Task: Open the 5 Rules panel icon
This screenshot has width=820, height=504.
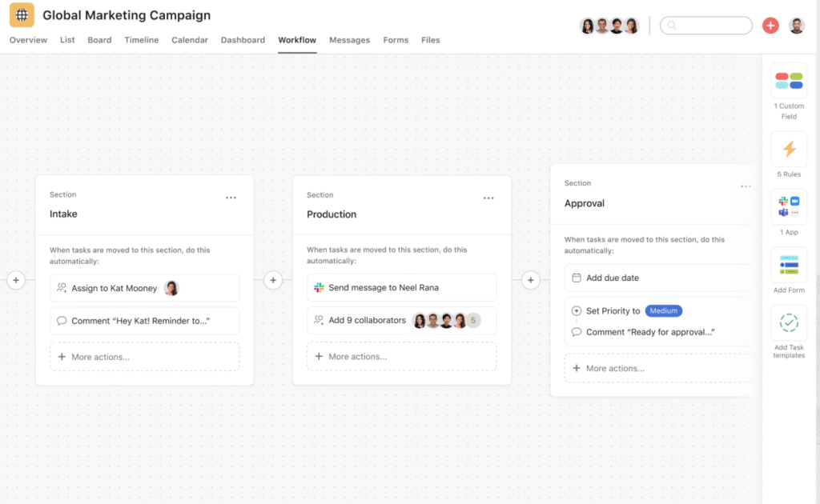Action: (788, 149)
